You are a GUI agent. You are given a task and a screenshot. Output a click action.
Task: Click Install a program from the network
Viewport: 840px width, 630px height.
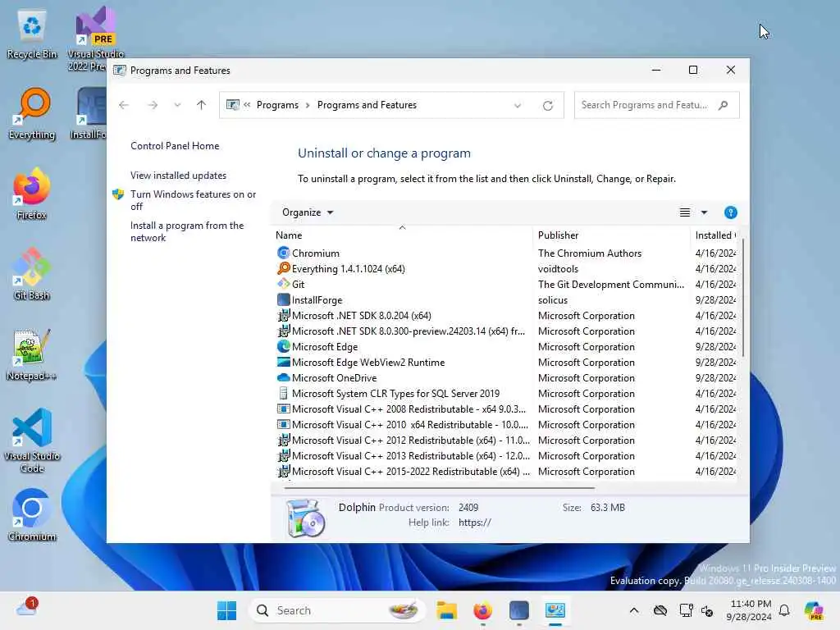pyautogui.click(x=187, y=231)
